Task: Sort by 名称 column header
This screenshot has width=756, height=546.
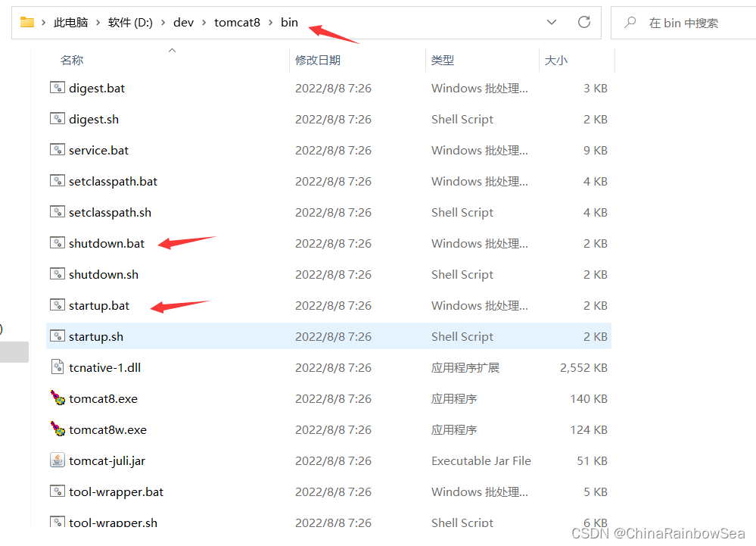Action: pyautogui.click(x=72, y=61)
